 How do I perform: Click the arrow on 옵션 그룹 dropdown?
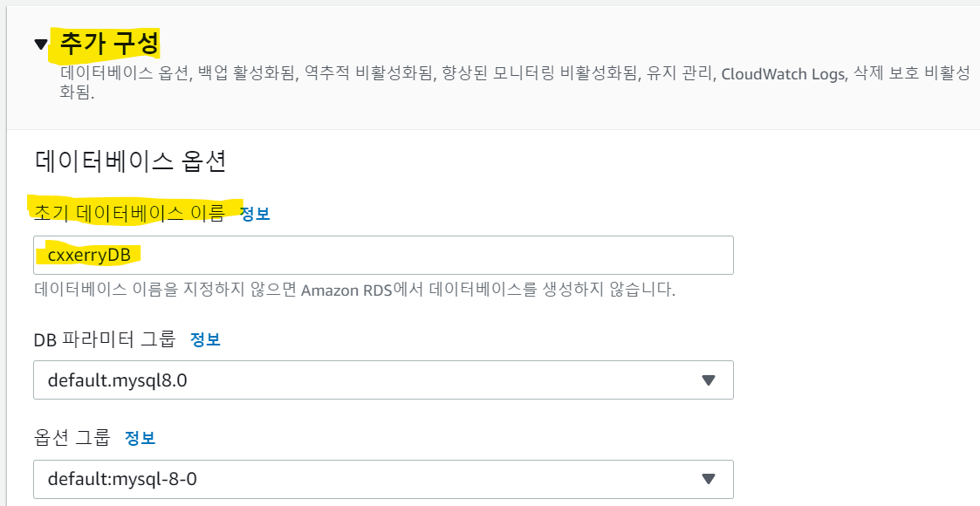click(x=709, y=479)
